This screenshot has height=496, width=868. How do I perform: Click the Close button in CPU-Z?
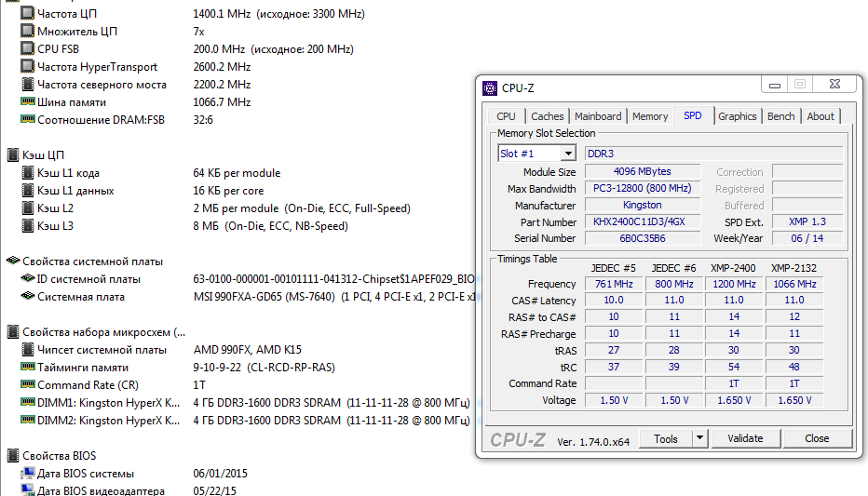tap(817, 438)
